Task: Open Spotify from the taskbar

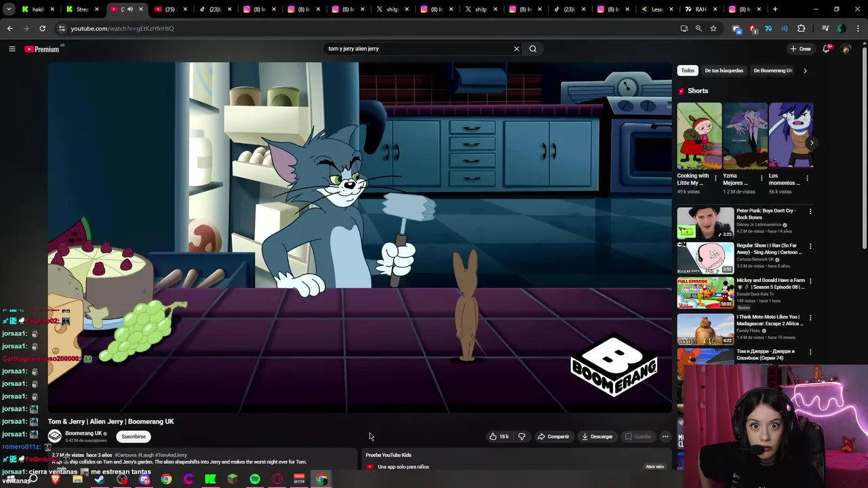Action: [255, 479]
